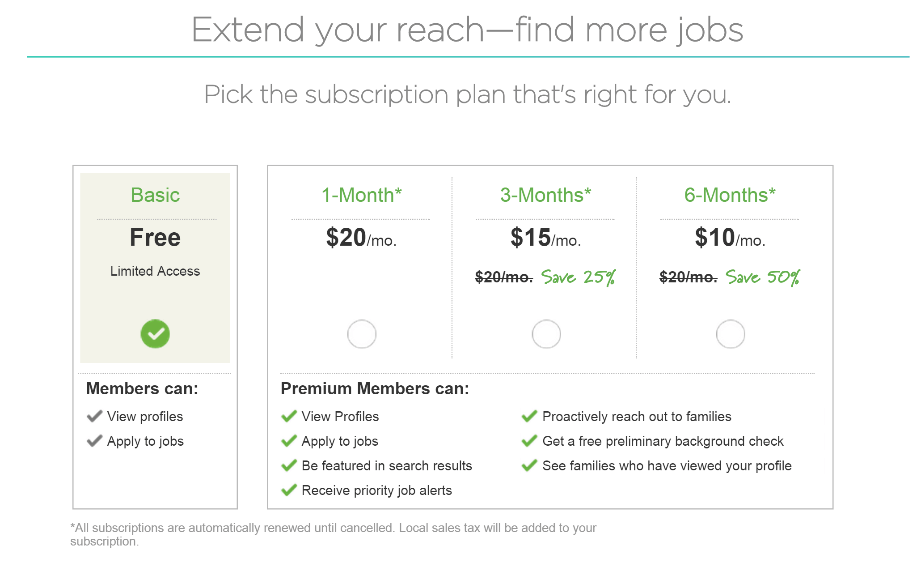Click checkmark for Be featured in search results
This screenshot has width=921, height=584.
(x=289, y=466)
